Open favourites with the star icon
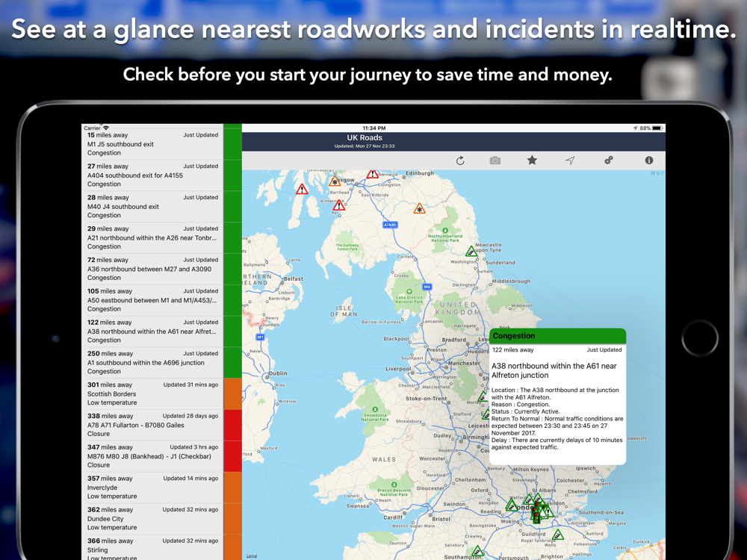The width and height of the screenshot is (747, 560). pos(532,161)
